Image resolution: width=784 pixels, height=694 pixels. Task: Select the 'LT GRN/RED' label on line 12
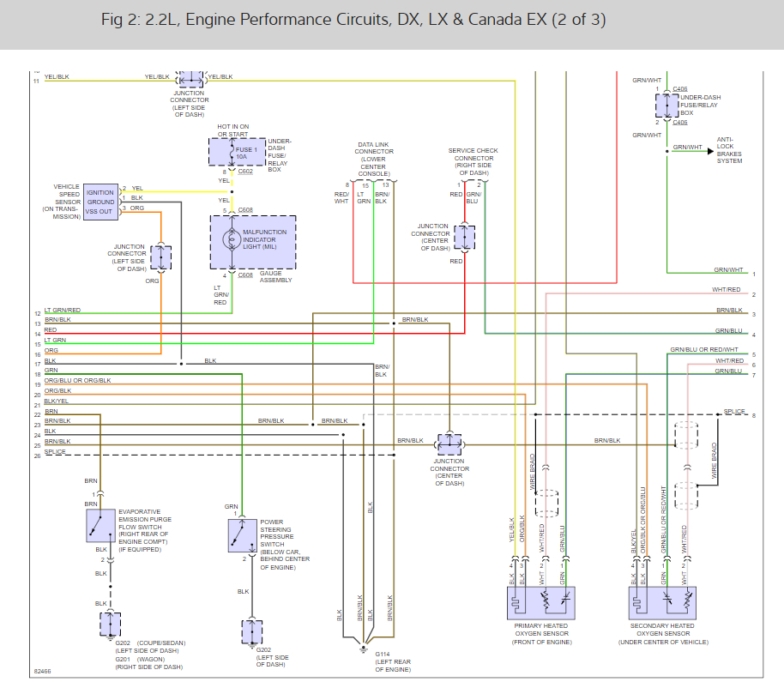63,310
